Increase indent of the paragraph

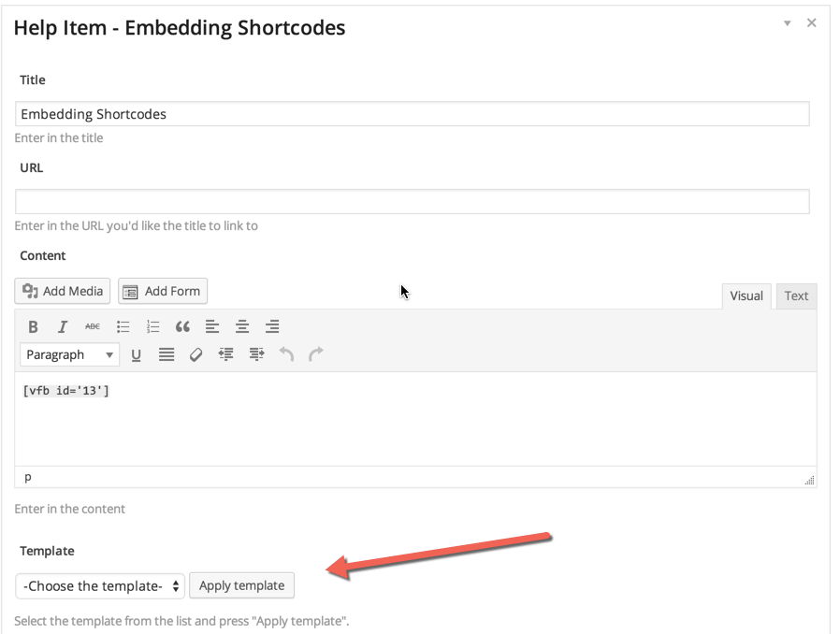[256, 355]
